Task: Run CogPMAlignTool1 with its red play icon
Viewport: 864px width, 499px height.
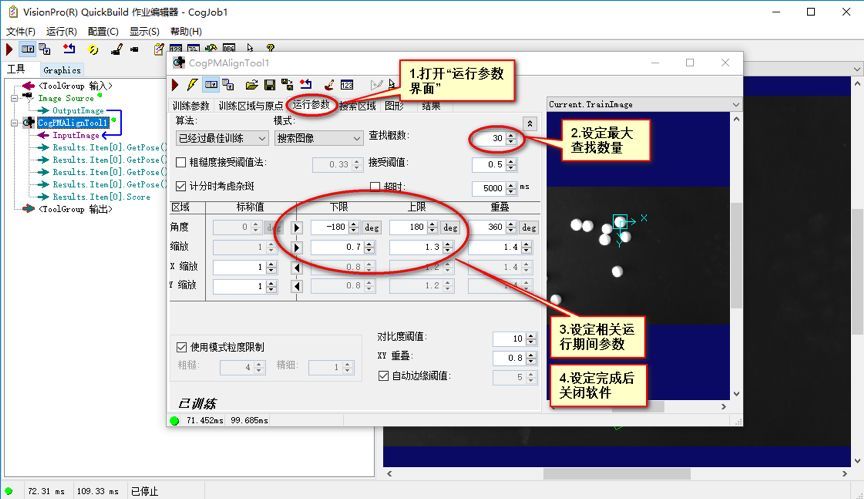Action: click(175, 85)
